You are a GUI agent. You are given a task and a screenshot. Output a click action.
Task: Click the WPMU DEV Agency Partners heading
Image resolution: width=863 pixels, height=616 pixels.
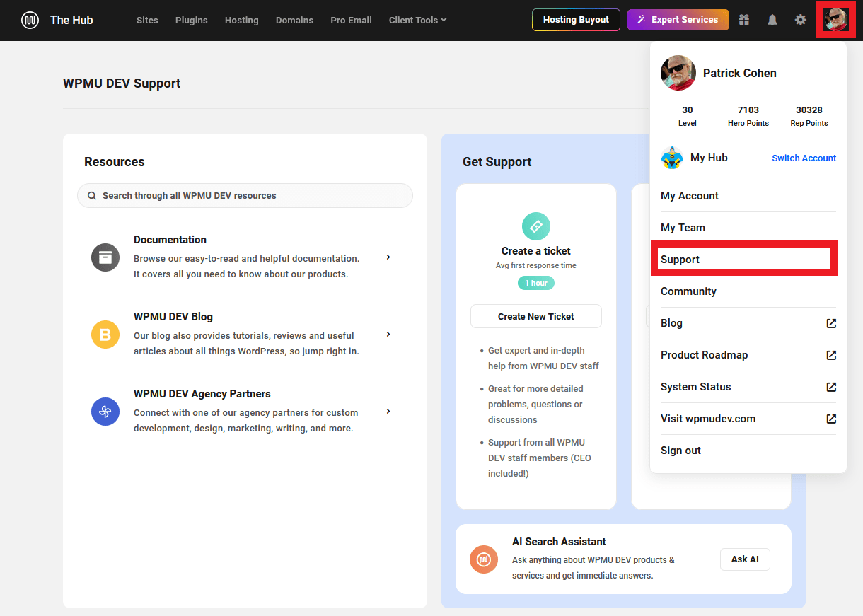202,394
